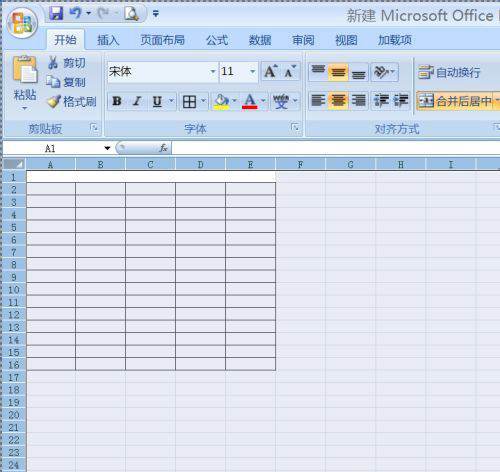This screenshot has width=500, height=472.
Task: Toggle horizontal center alignment
Action: pyautogui.click(x=338, y=100)
